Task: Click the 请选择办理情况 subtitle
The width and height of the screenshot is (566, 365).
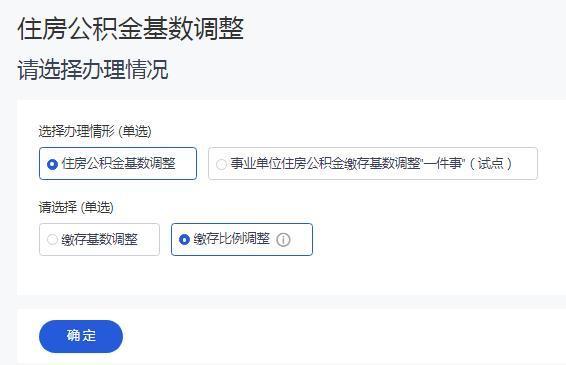Action: click(93, 69)
